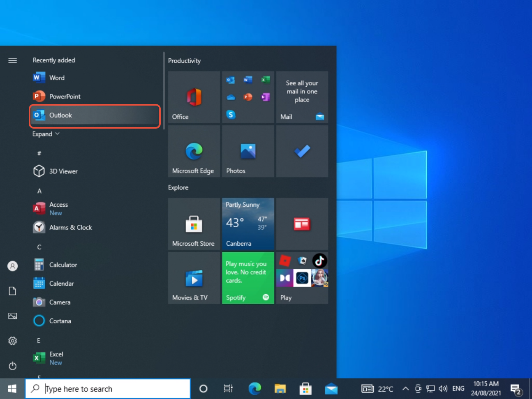Open the red News tile
This screenshot has height=399, width=532.
tap(302, 224)
